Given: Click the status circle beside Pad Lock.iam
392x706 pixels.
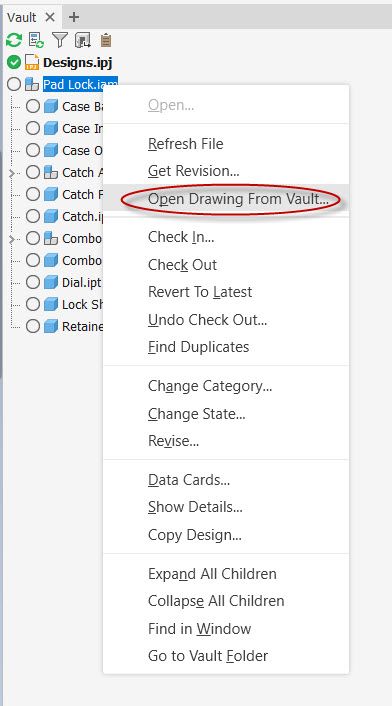Looking at the screenshot, I should [14, 84].
